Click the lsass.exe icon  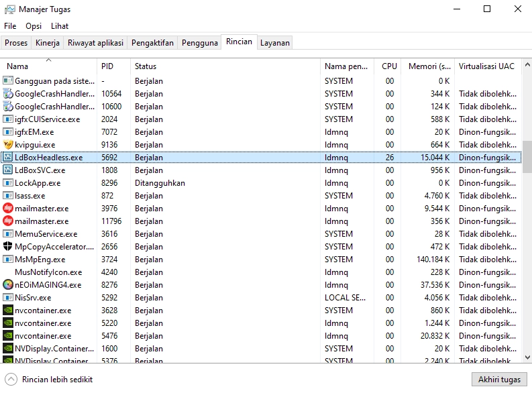click(x=8, y=196)
